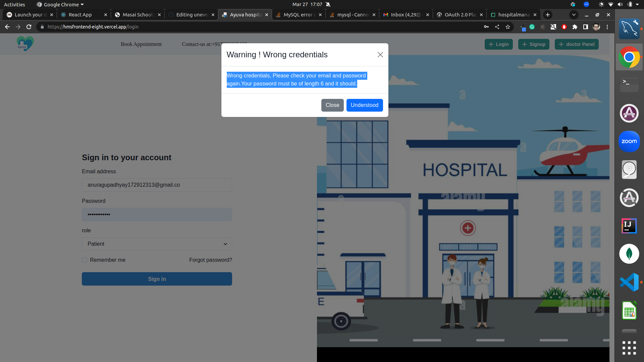Click the share icon in the address bar
Image resolution: width=644 pixels, height=362 pixels.
pos(497,27)
